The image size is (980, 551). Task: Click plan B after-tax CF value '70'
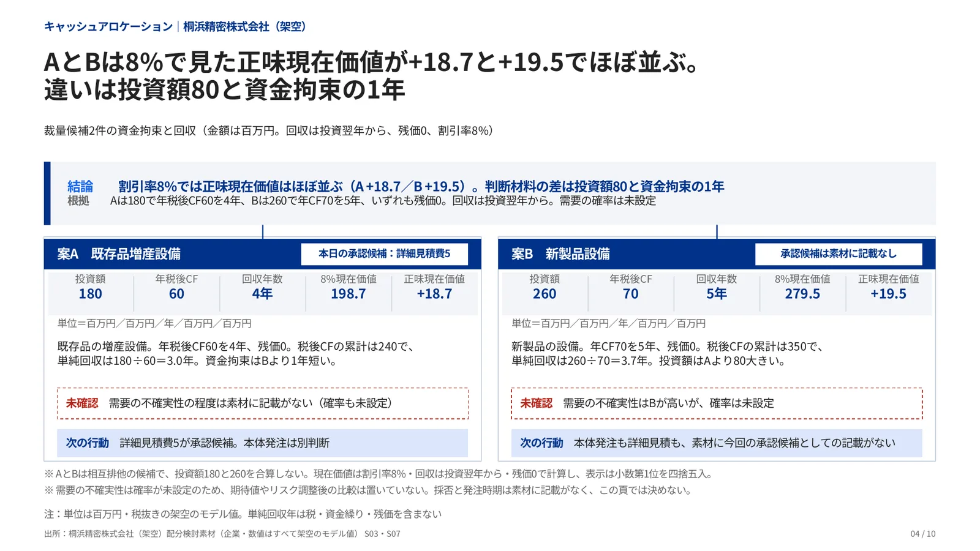631,294
